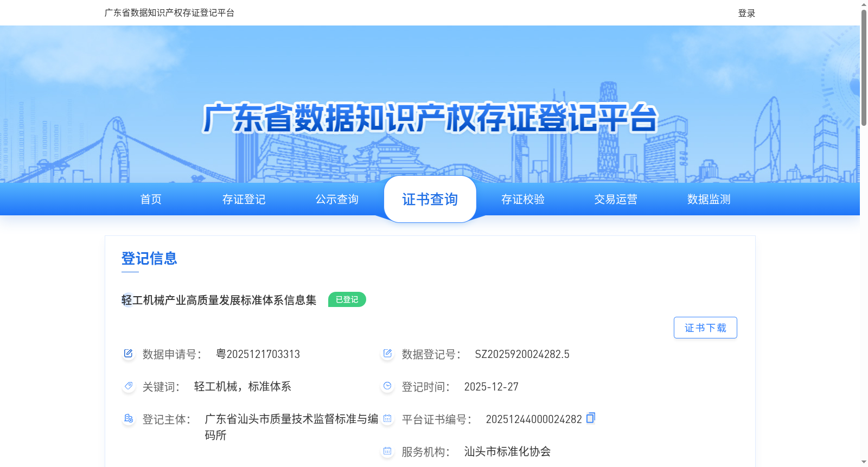The image size is (868, 467).
Task: Click the calendar icon beside 平台证书编号
Action: pyautogui.click(x=387, y=419)
